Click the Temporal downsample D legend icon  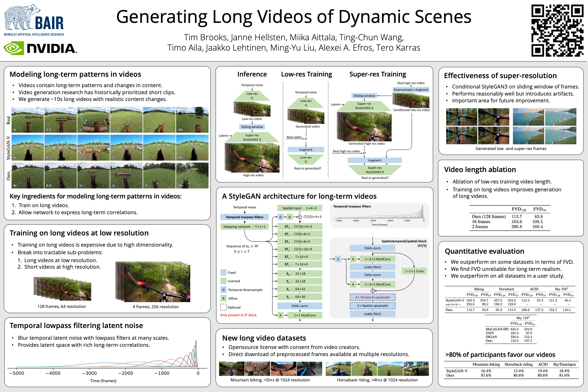tap(223, 290)
